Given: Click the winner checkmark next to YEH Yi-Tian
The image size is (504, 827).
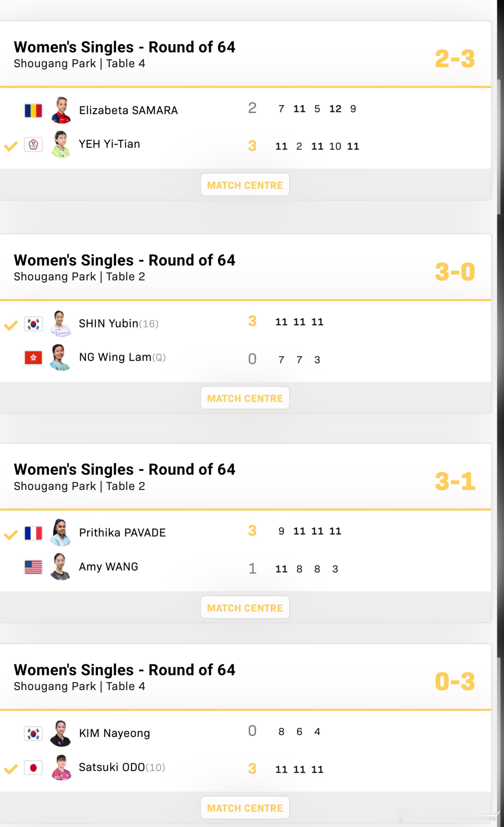Looking at the screenshot, I should (x=11, y=146).
